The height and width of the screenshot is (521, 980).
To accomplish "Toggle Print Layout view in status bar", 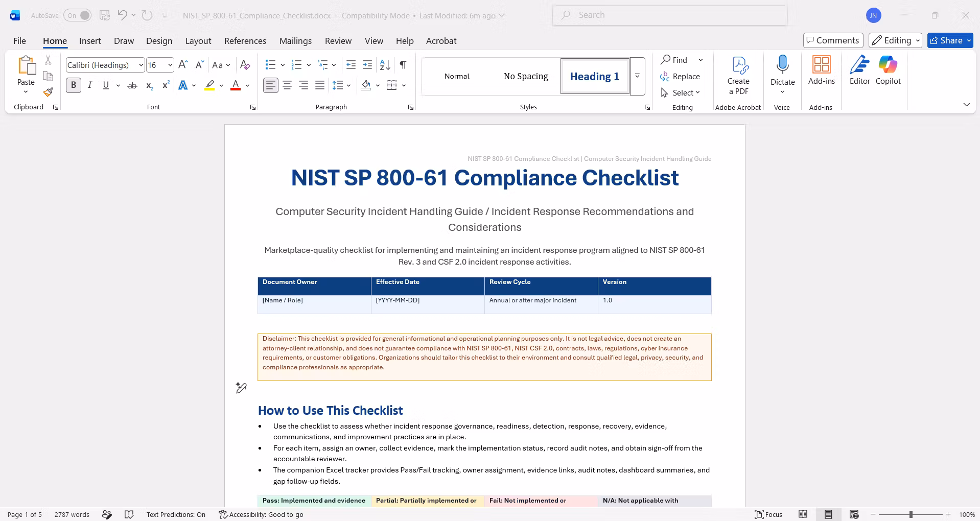I will click(828, 514).
